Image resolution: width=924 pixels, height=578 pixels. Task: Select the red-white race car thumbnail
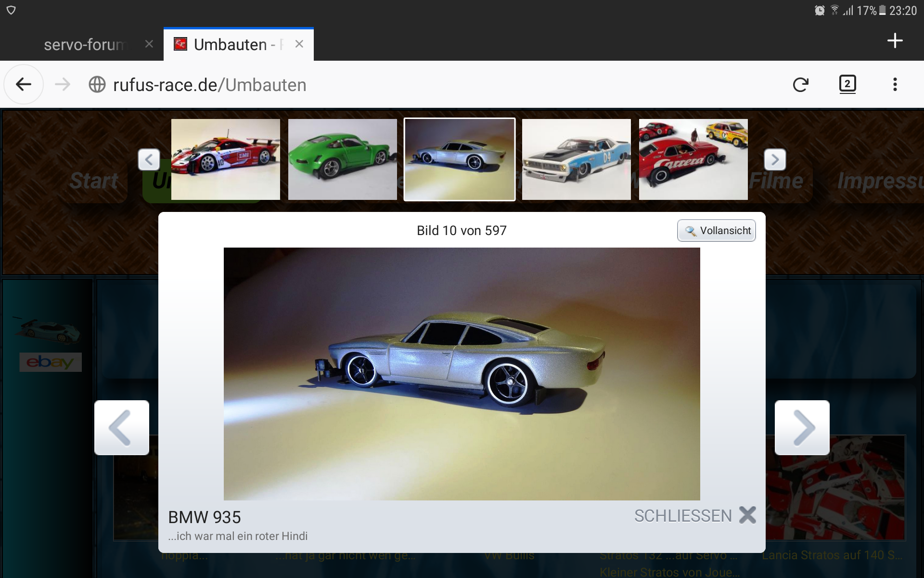coord(225,159)
